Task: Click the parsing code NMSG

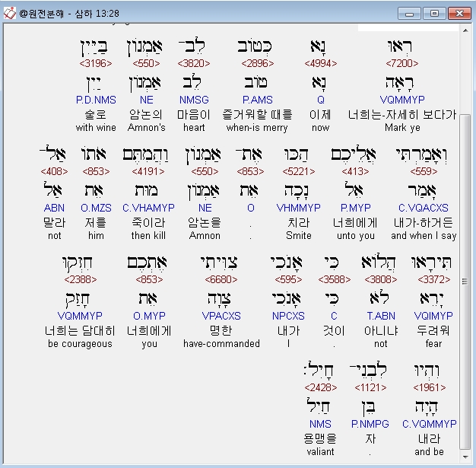Action: pyautogui.click(x=194, y=100)
